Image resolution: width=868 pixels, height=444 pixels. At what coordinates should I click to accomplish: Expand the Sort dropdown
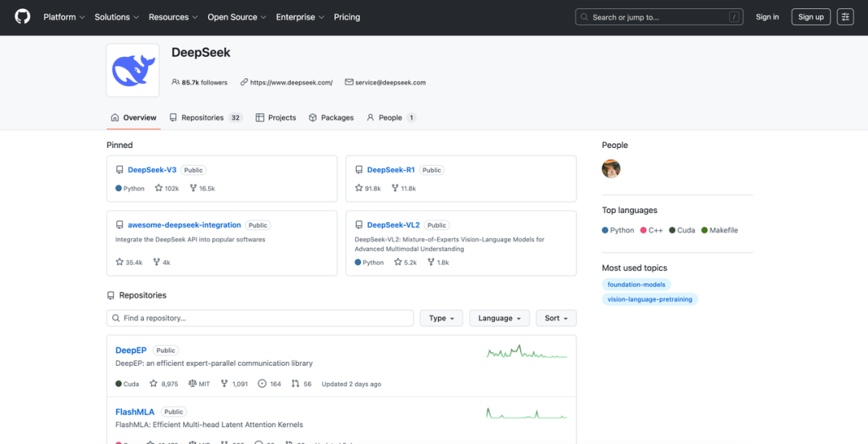(x=555, y=319)
